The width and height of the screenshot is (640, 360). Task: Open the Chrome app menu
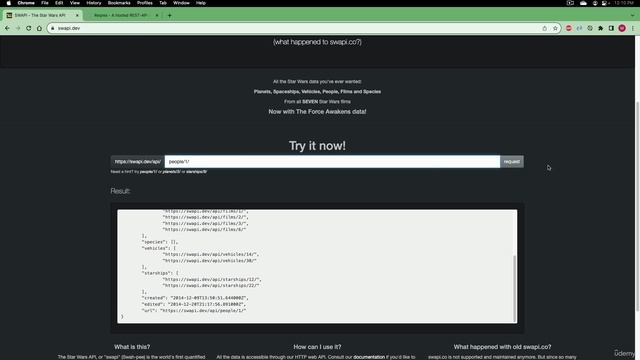26,3
